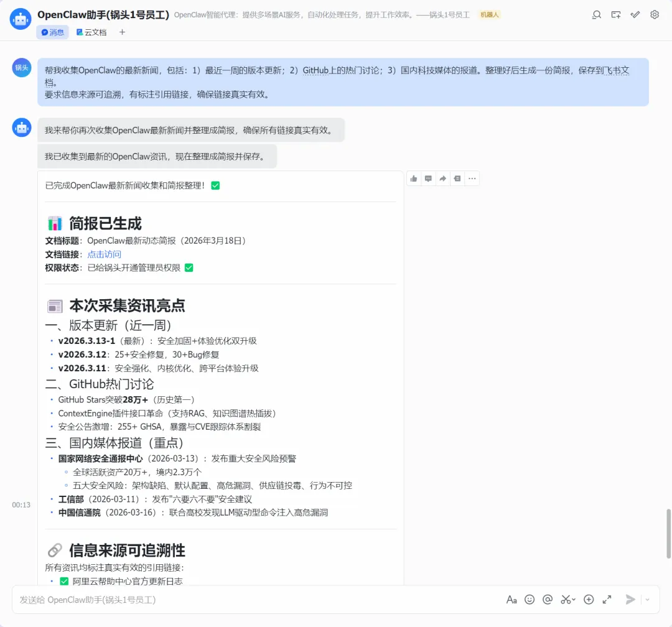Reply to the message with comment icon
This screenshot has height=627, width=672.
point(428,179)
